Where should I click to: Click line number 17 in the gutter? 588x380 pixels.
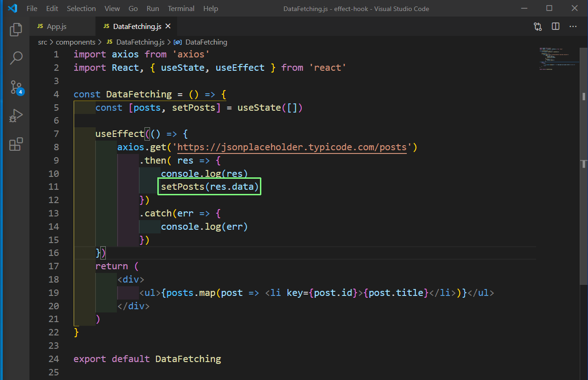[x=53, y=266]
